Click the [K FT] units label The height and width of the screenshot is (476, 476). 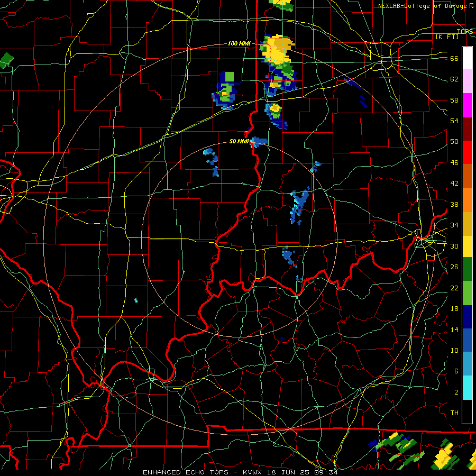pyautogui.click(x=447, y=37)
